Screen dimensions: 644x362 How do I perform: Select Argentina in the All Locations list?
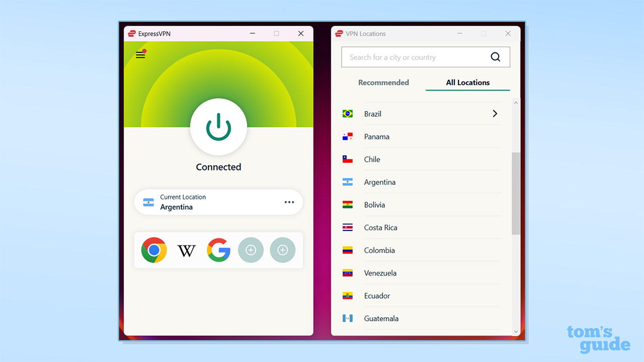click(422, 182)
